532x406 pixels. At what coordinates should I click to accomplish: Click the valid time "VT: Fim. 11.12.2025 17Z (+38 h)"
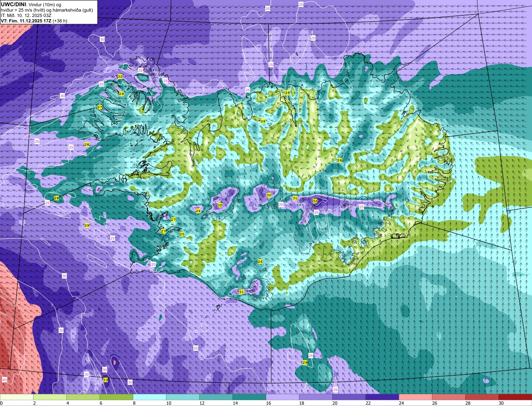tap(34, 20)
